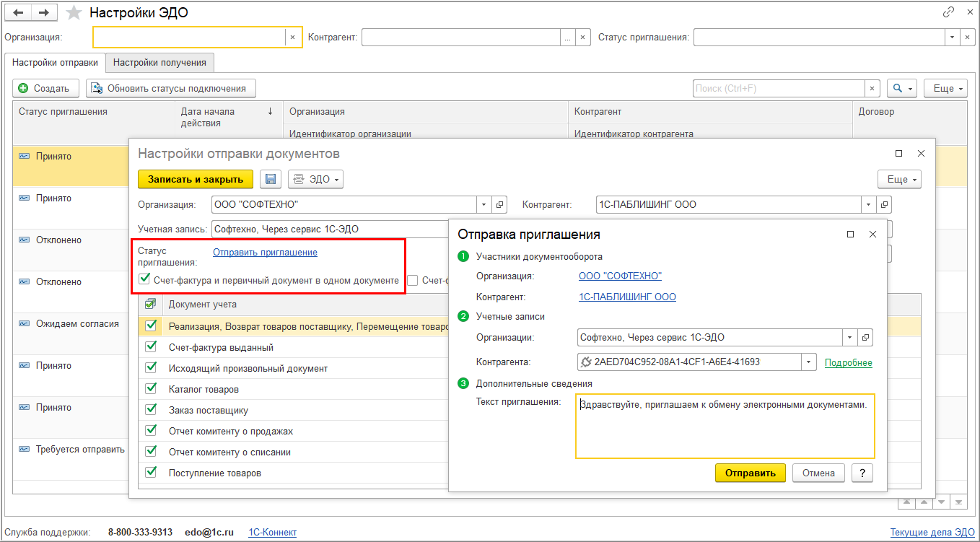Focus Текст приглашения text area
This screenshot has height=542, width=980.
click(x=725, y=426)
